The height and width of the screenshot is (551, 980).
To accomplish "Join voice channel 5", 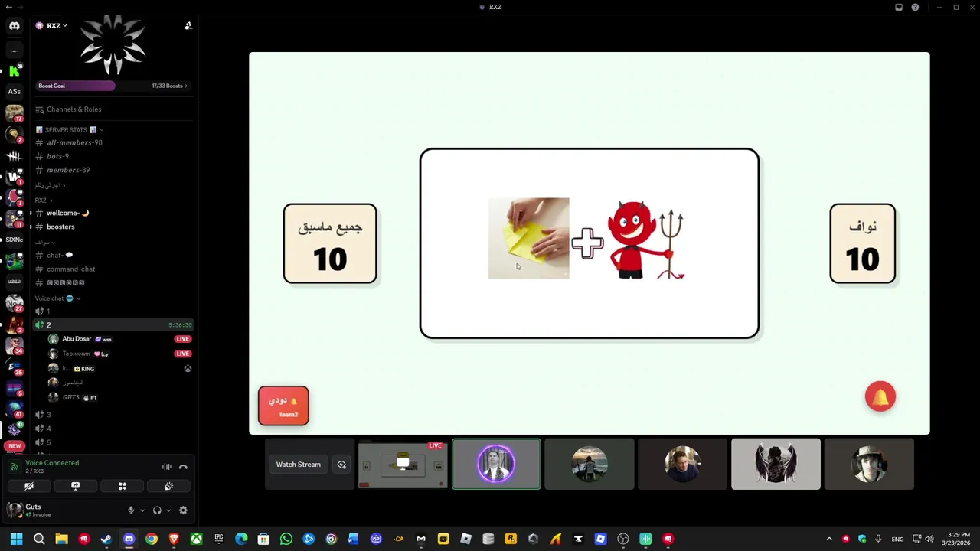I will tap(113, 442).
